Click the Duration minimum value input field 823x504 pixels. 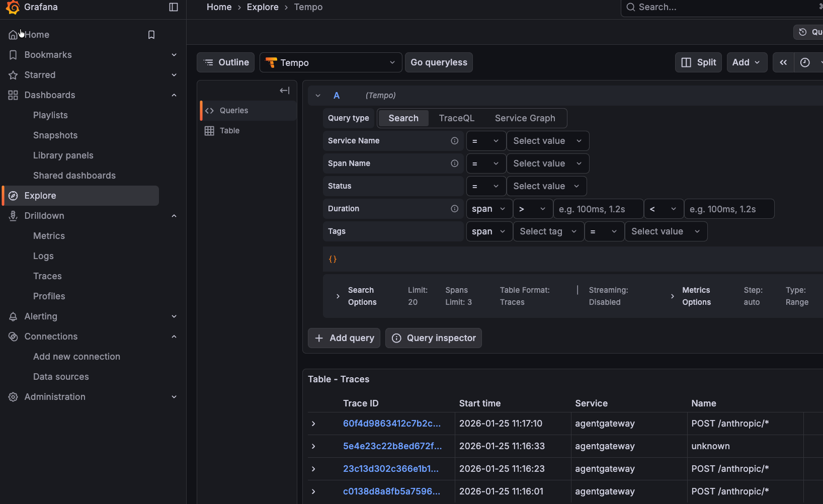pos(598,209)
